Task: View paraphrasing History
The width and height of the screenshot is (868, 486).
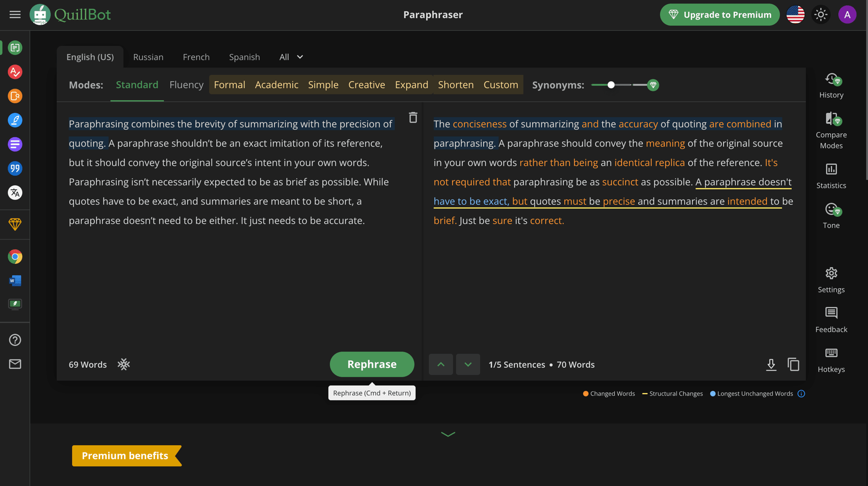Action: [x=831, y=85]
